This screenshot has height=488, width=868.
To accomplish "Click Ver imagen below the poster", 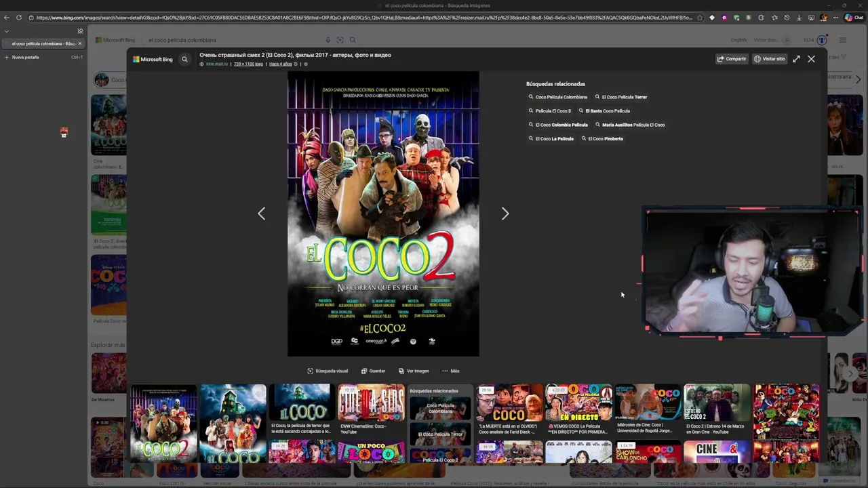I will [414, 371].
